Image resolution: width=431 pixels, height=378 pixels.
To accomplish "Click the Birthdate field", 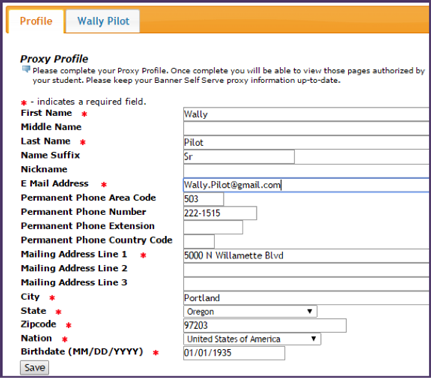I will [x=234, y=353].
